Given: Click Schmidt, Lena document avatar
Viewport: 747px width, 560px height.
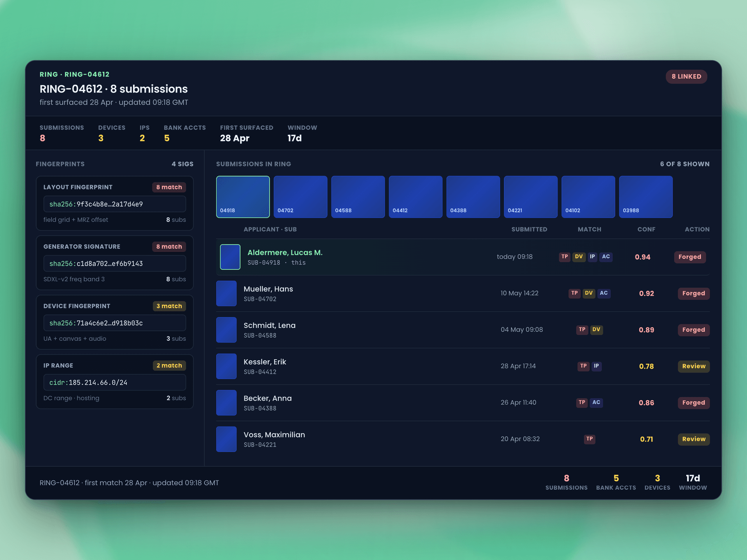Looking at the screenshot, I should pyautogui.click(x=226, y=330).
